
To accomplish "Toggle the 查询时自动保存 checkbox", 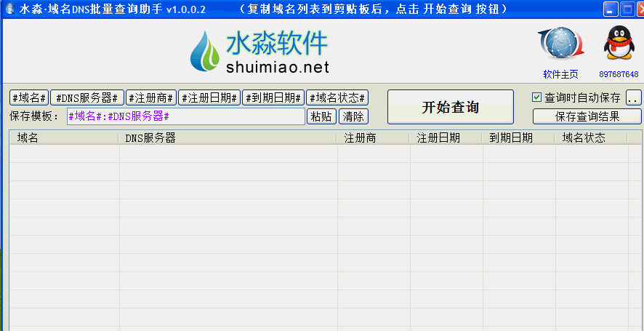I will 537,97.
